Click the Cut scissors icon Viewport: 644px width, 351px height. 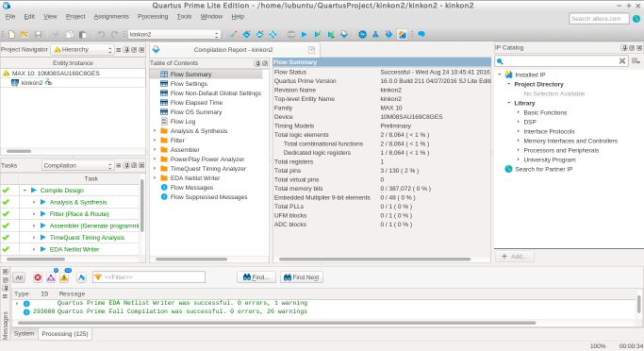click(x=57, y=35)
